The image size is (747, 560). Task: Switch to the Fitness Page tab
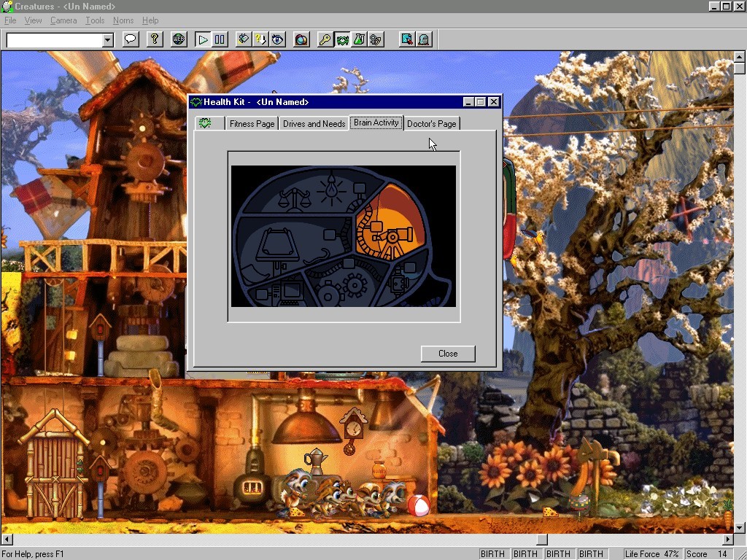(x=252, y=123)
